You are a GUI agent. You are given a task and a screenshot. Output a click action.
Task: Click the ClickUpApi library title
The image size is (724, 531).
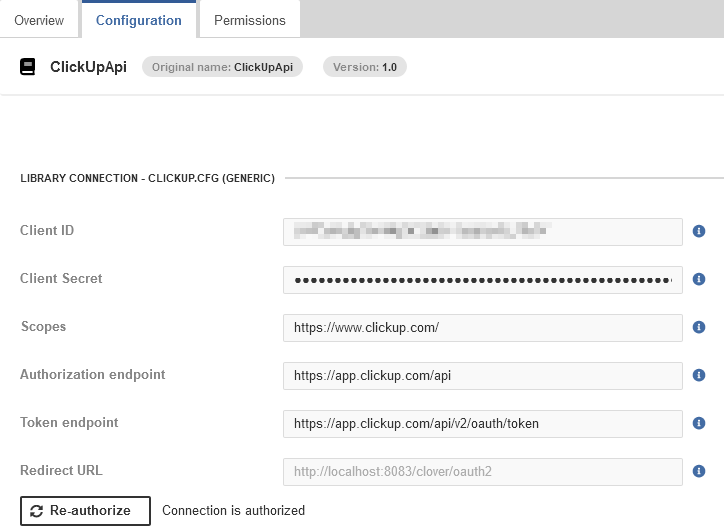click(x=88, y=67)
